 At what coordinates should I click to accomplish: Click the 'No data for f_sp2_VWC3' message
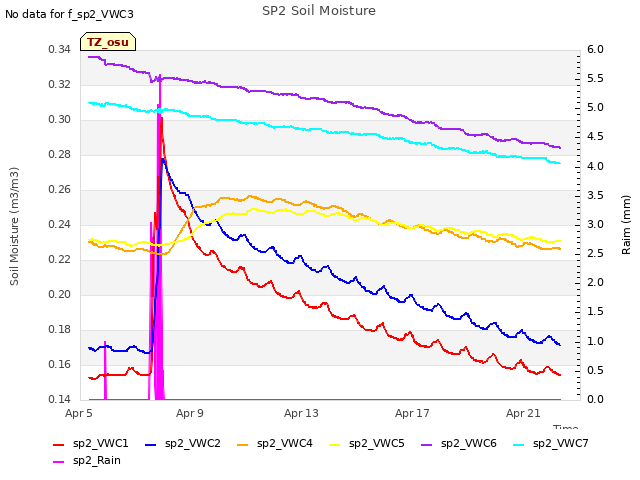pyautogui.click(x=69, y=14)
